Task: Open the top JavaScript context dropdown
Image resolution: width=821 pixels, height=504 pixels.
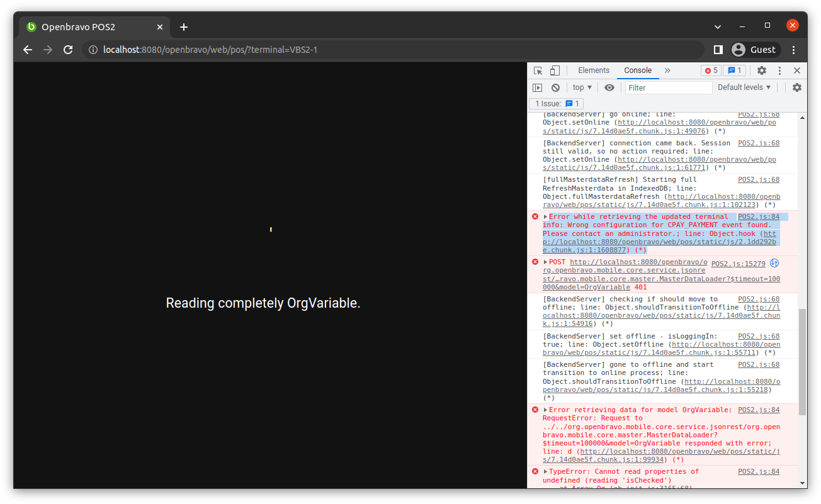Action: [582, 87]
